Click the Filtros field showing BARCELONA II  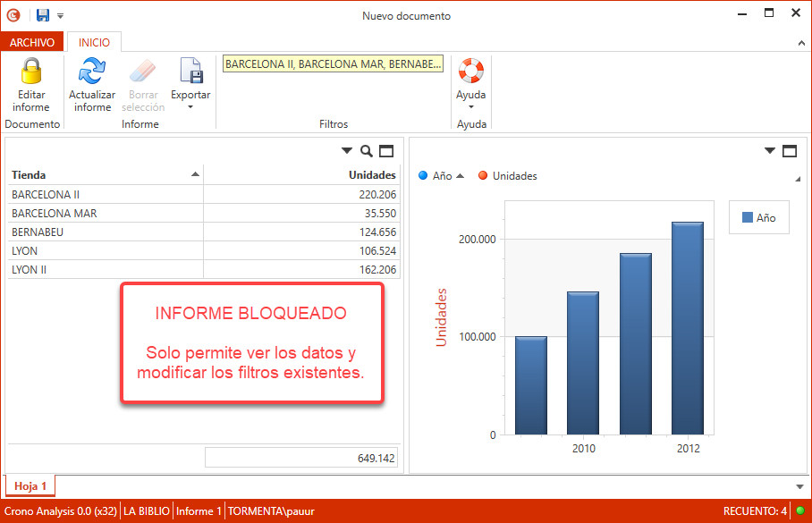pos(332,63)
